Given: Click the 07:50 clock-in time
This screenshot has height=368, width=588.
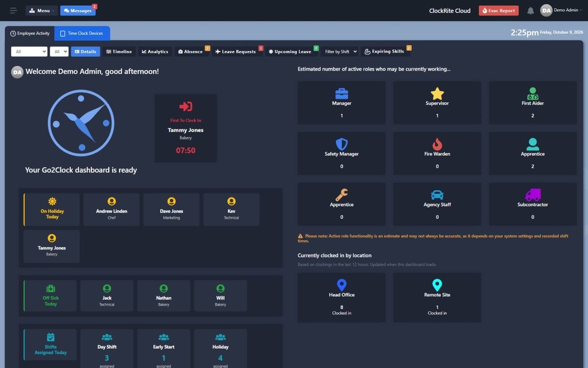Looking at the screenshot, I should tap(186, 151).
